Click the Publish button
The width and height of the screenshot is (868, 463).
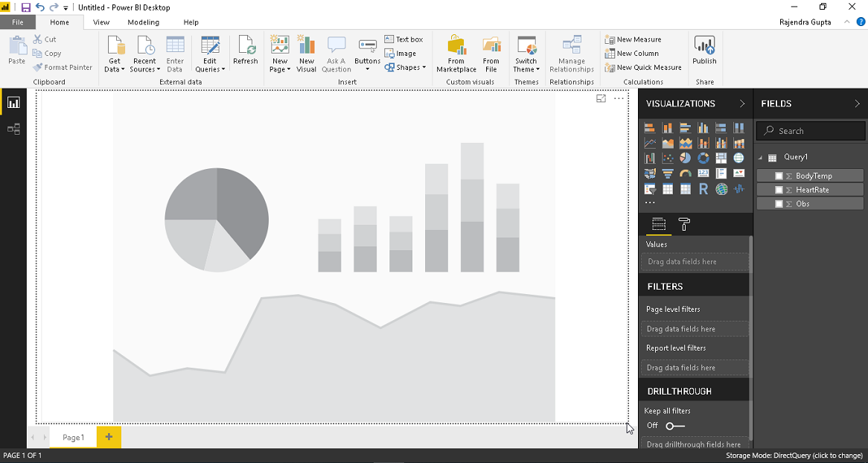click(x=704, y=51)
